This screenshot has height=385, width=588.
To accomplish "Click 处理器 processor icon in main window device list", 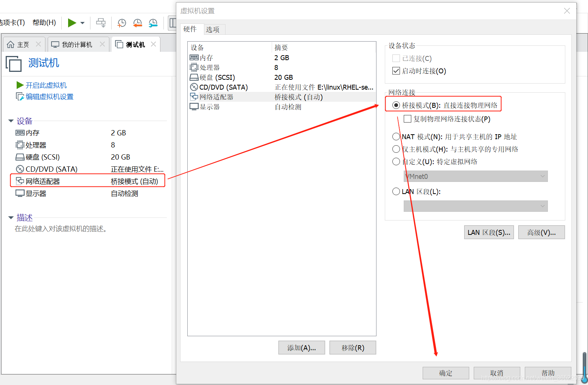I will click(x=20, y=145).
